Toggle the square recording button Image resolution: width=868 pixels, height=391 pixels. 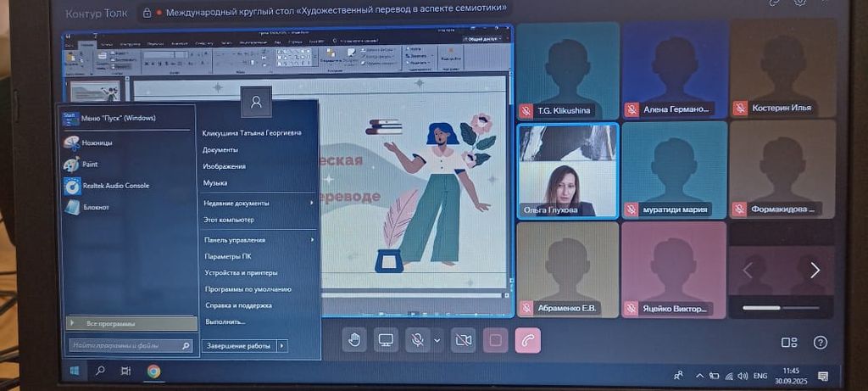pyautogui.click(x=495, y=340)
